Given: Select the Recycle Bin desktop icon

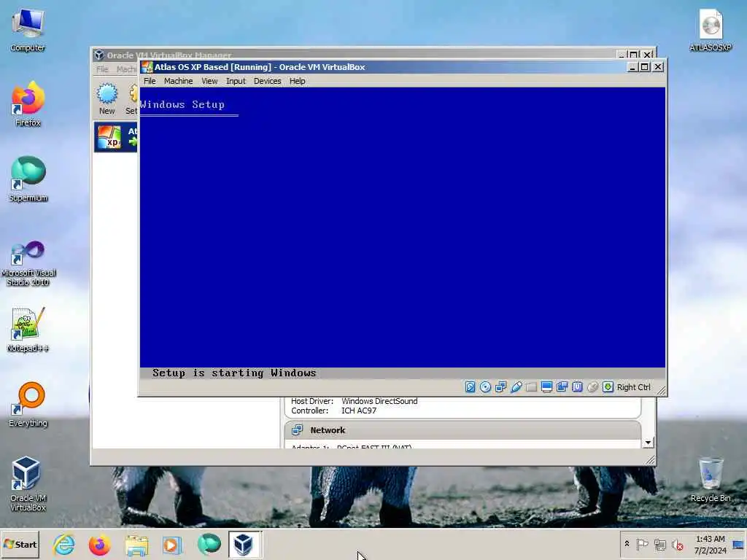Looking at the screenshot, I should (710, 480).
